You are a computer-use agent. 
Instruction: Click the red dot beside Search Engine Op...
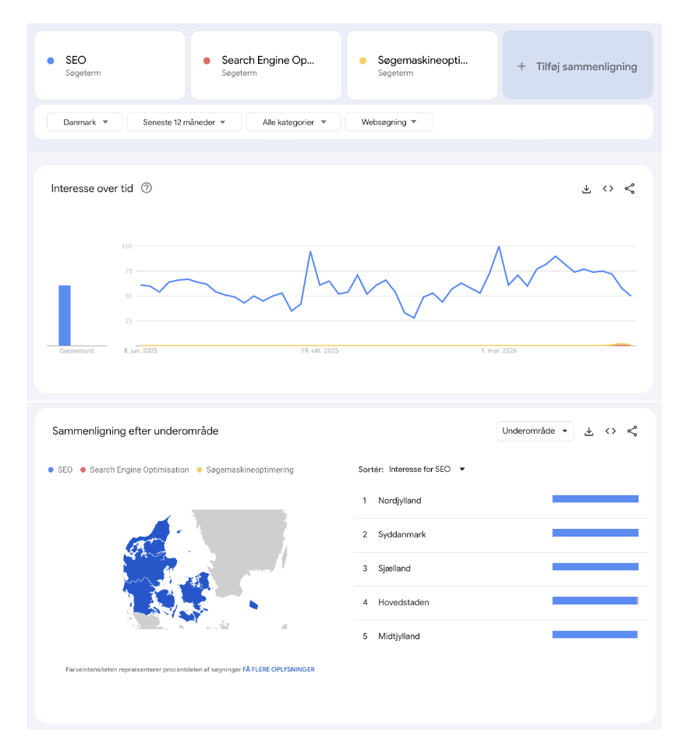pos(207,61)
